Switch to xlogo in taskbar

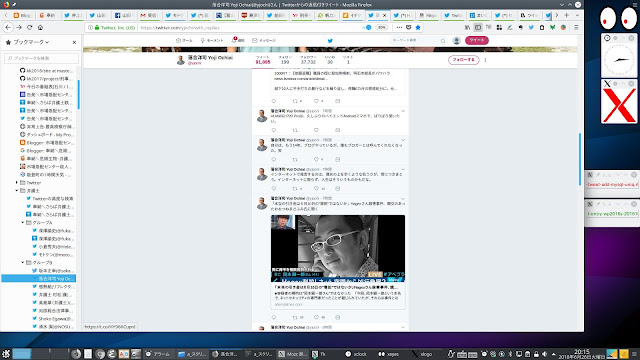pyautogui.click(x=422, y=354)
